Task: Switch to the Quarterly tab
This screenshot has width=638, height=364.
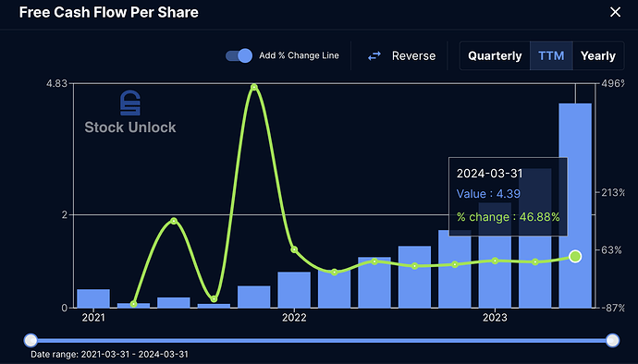Action: tap(495, 55)
